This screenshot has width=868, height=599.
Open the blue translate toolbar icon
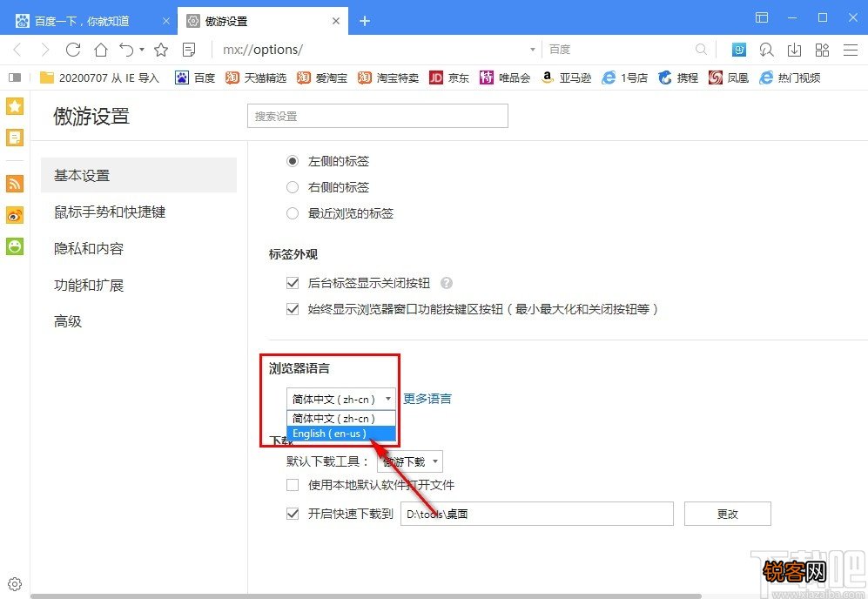coord(739,50)
